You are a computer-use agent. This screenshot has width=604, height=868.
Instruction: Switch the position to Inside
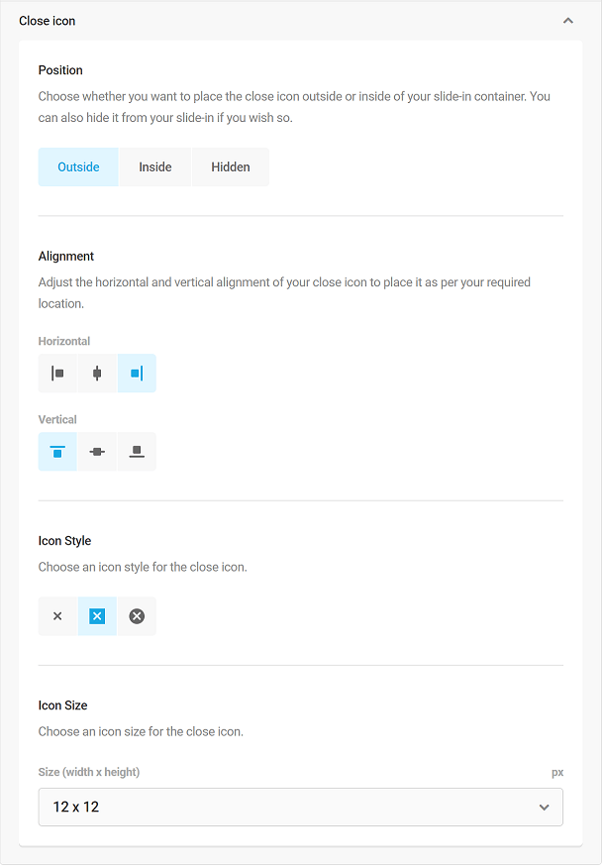(154, 166)
